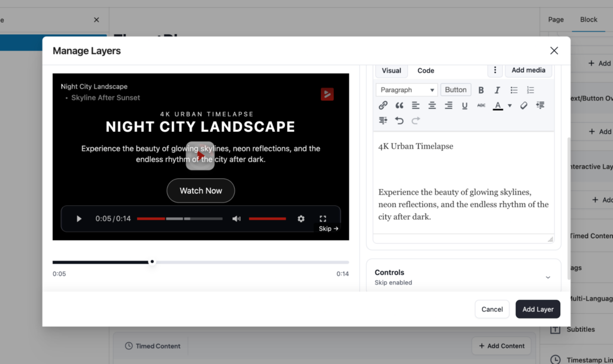Adjust the red volume slider
This screenshot has height=364, width=613.
coord(268,219)
